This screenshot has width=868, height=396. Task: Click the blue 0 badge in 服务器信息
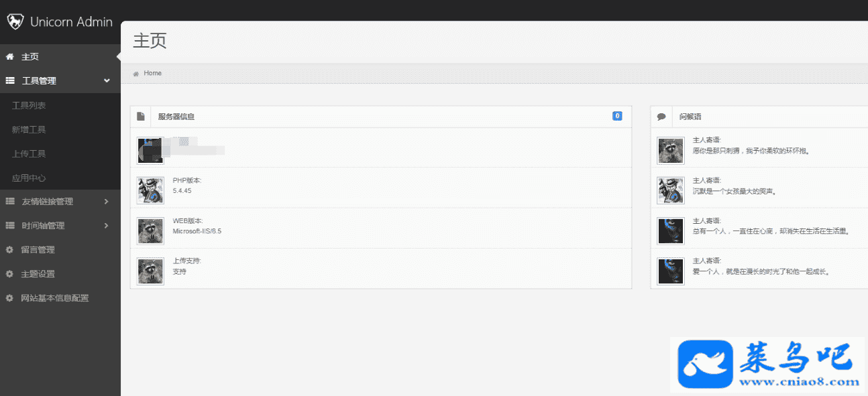pos(617,116)
